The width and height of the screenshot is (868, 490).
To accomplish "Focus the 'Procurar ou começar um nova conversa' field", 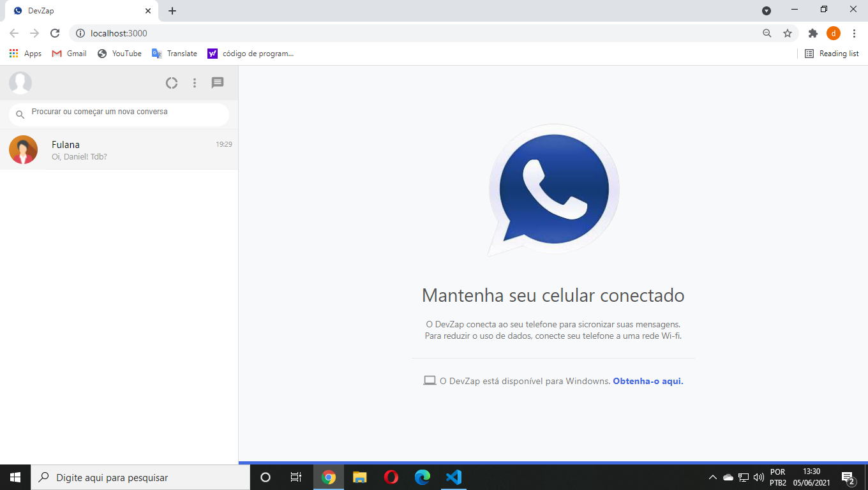I will 119,115.
